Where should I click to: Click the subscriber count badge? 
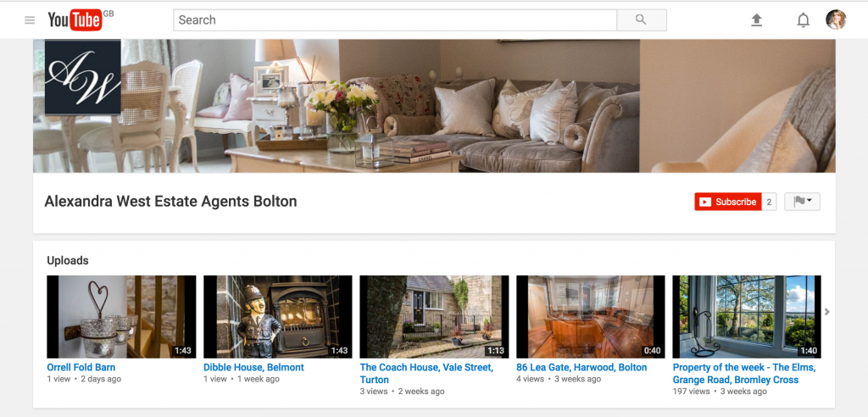coord(769,202)
